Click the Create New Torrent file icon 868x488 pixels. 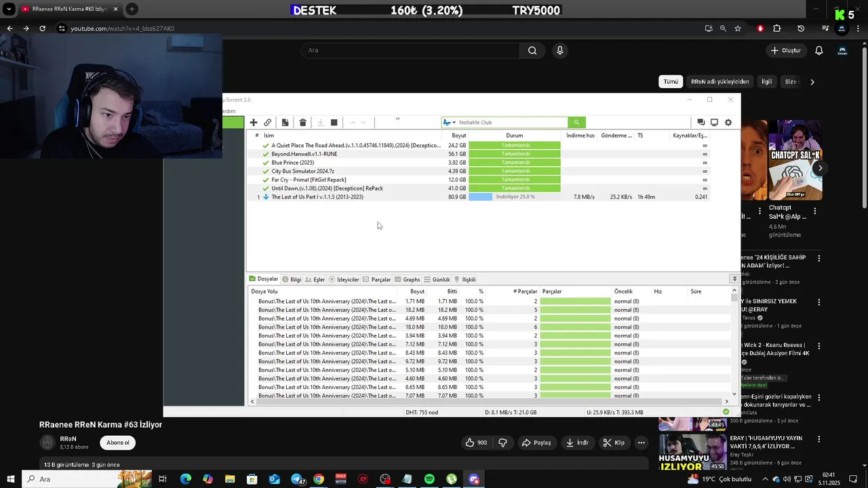(x=285, y=123)
